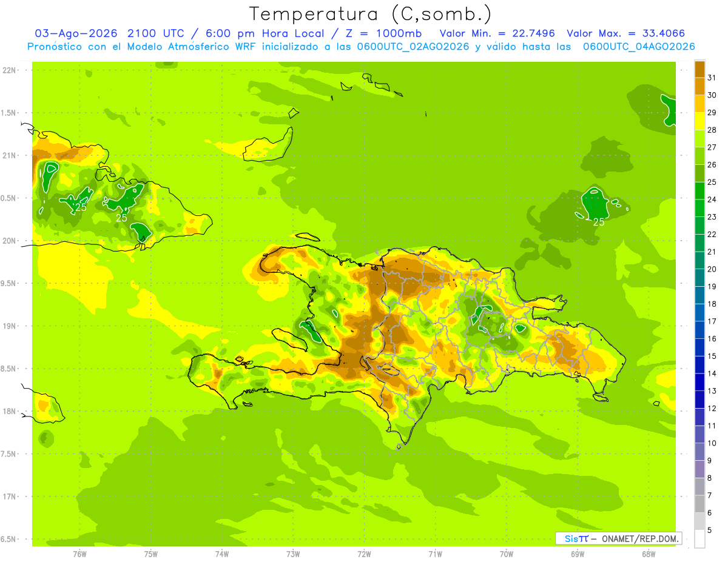Click the '6.5N' latitude axis label
728x562 pixels.
pos(8,539)
